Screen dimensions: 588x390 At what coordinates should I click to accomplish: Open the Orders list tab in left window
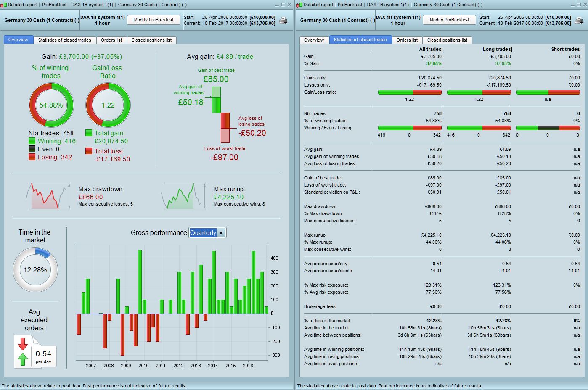point(111,40)
